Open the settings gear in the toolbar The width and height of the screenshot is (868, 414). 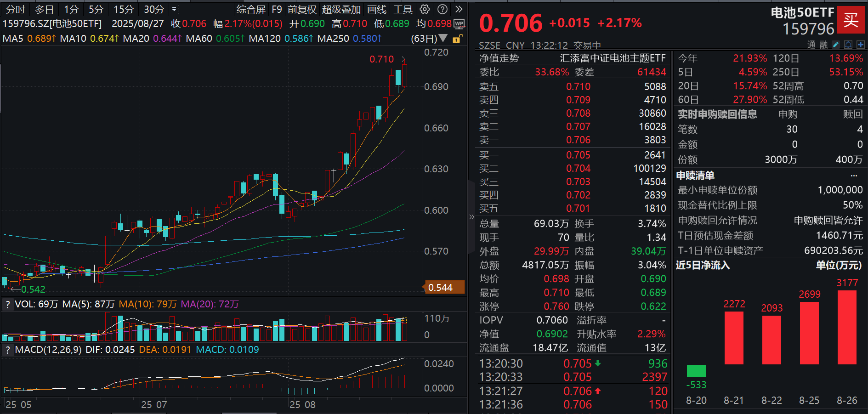pos(424,9)
